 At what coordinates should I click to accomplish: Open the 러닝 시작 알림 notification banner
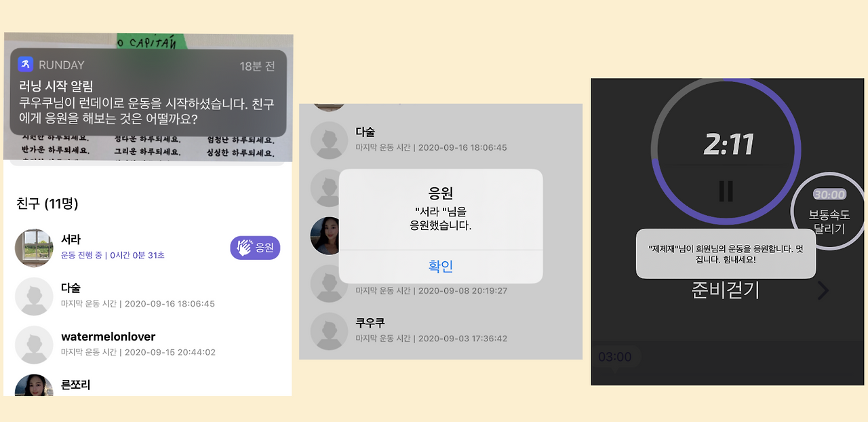coord(149,93)
